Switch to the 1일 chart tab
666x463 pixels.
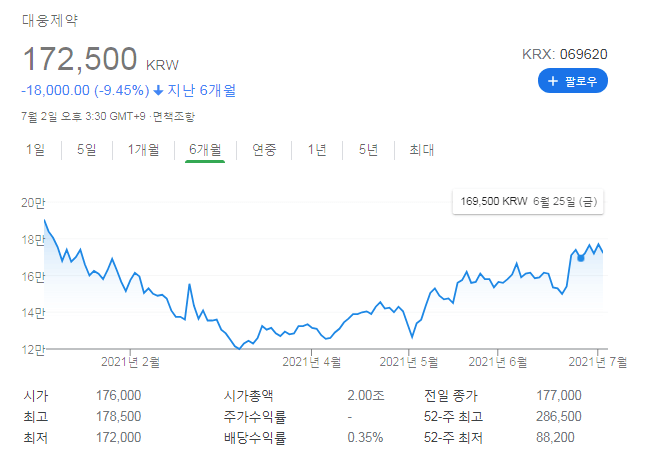coord(35,150)
